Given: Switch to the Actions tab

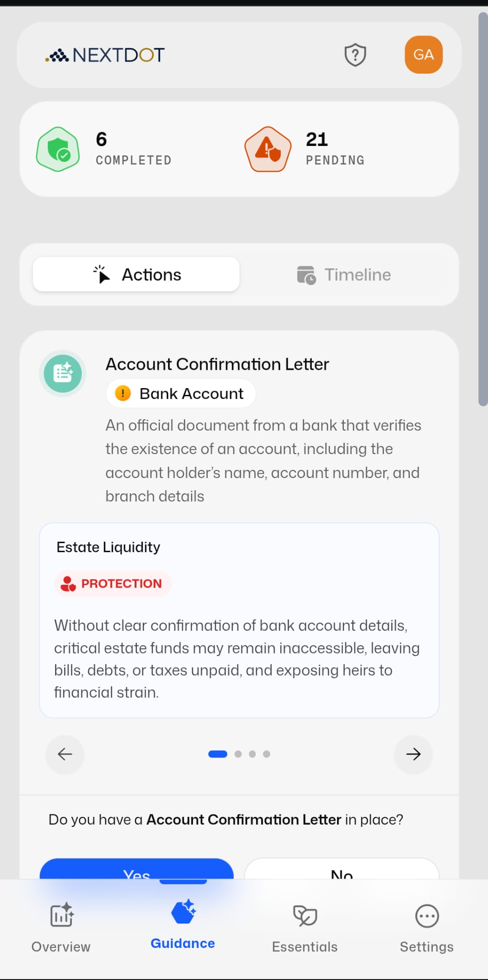Looking at the screenshot, I should click(x=136, y=275).
